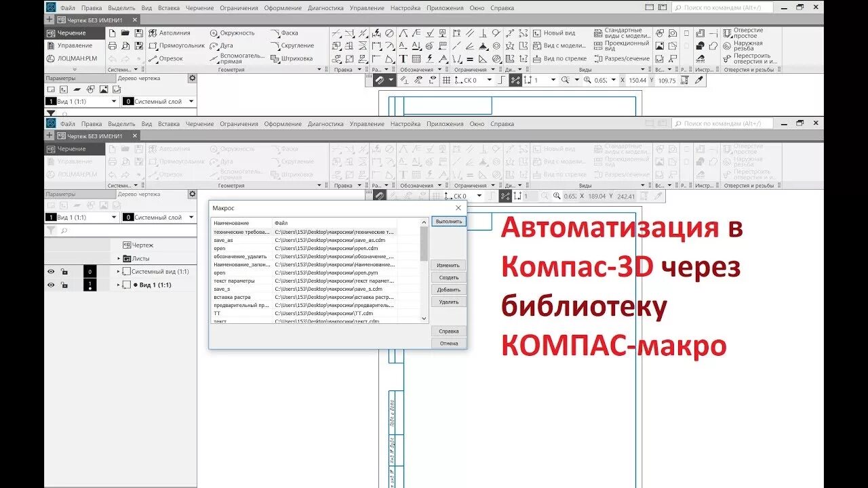This screenshot has height=488, width=868.
Task: Click the text T icon in Обозначения panel
Action: coord(403,58)
